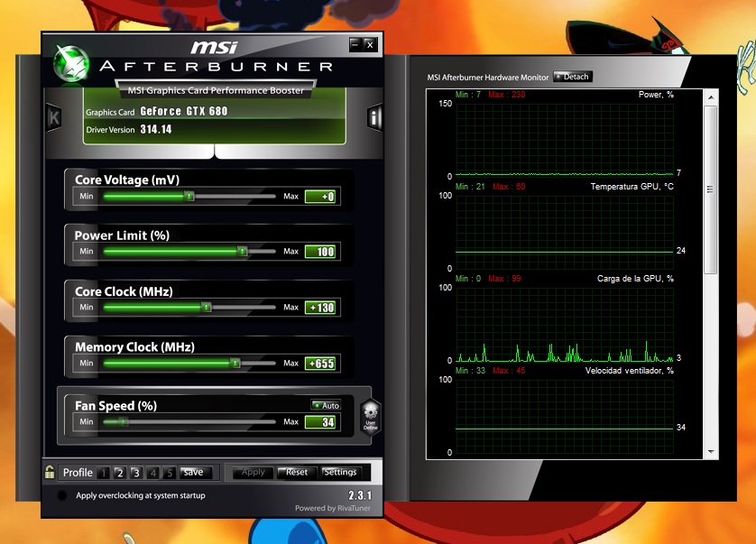Click the Memory Clock +655 value field
Viewport: 756px width, 544px height.
coord(320,364)
